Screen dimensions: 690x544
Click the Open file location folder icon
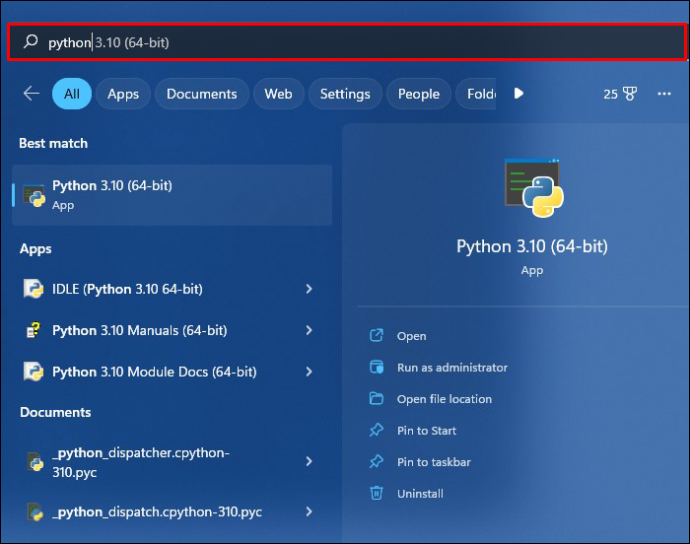[x=376, y=398]
